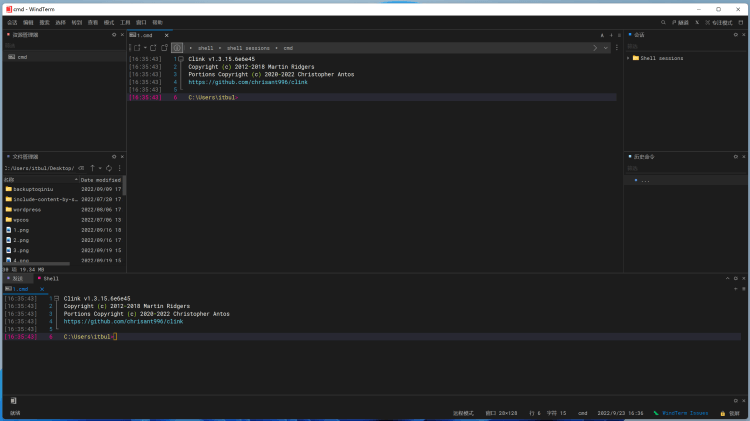Image resolution: width=750 pixels, height=421 pixels.
Task: Open the vertical dots menu of session toolbar
Action: pos(617,48)
